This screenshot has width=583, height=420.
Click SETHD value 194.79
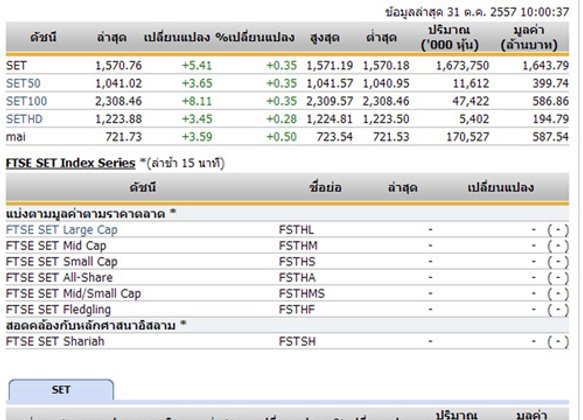point(551,119)
